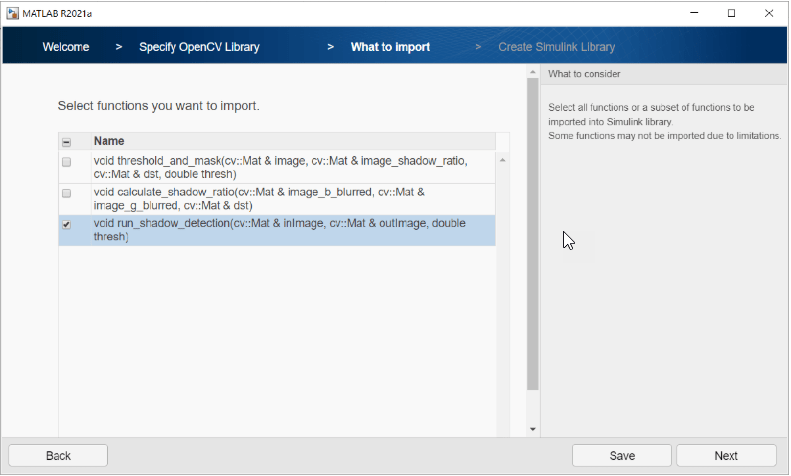Viewport: 791px width, 476px height.
Task: Click the Name column header
Action: tap(290, 142)
